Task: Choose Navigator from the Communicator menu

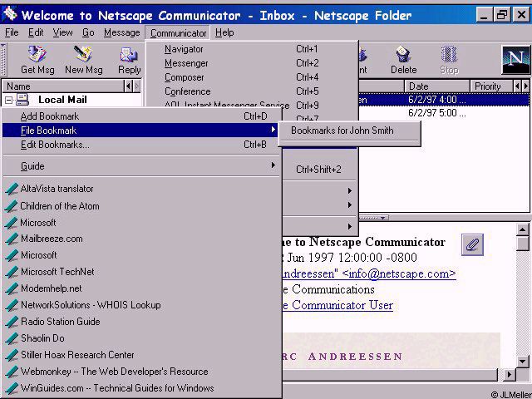Action: [252, 49]
